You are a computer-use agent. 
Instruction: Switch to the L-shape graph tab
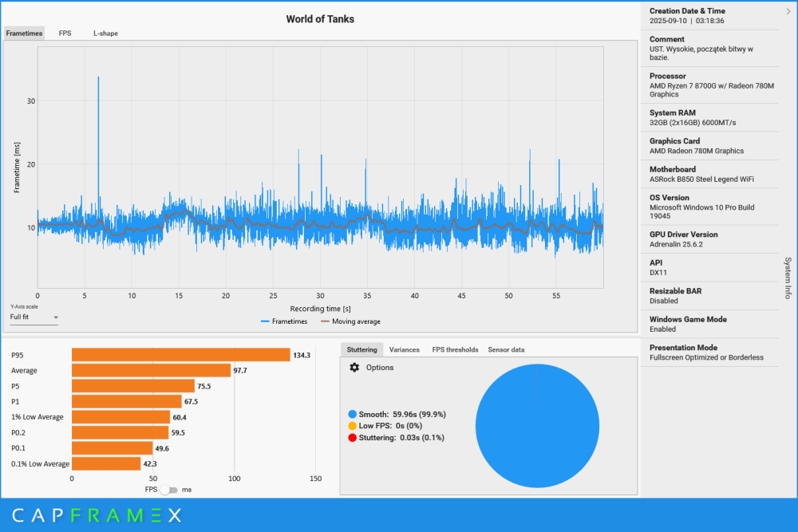click(x=105, y=33)
